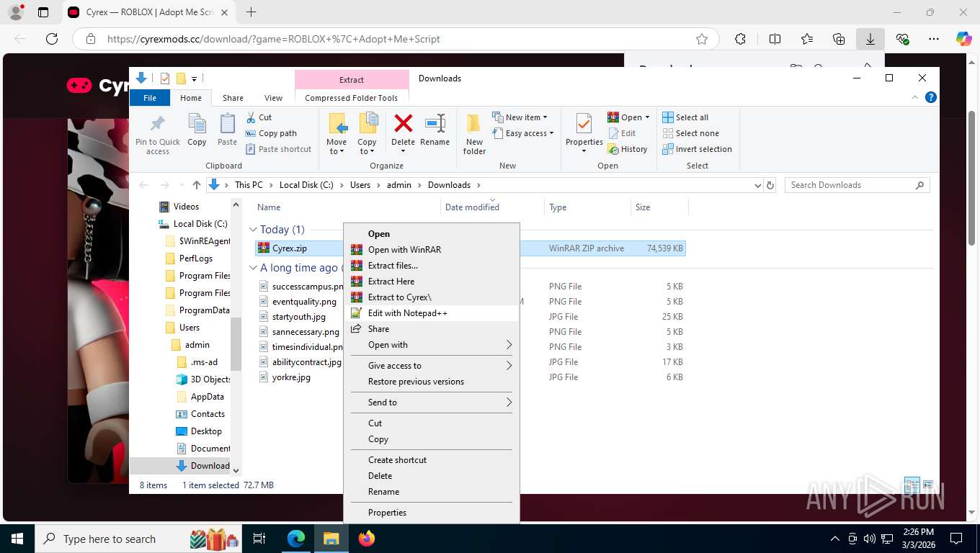Click Select all in ribbon
The image size is (980, 553).
tap(685, 117)
